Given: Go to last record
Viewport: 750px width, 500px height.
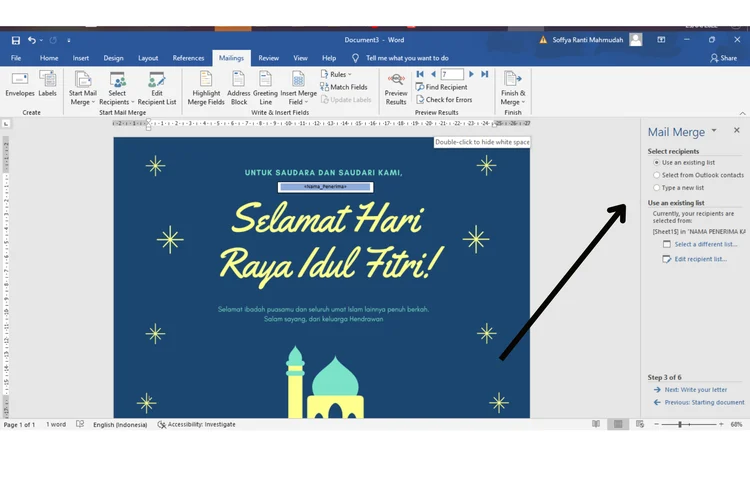Looking at the screenshot, I should [485, 74].
